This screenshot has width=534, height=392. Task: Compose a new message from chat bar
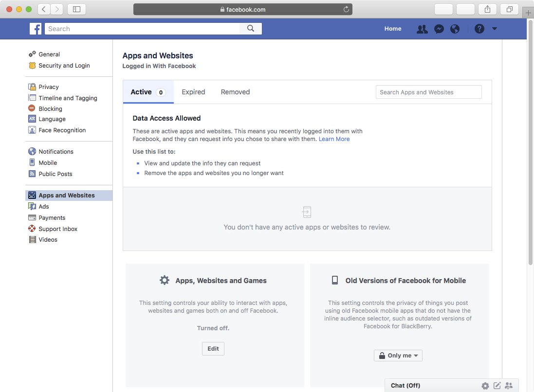click(497, 386)
